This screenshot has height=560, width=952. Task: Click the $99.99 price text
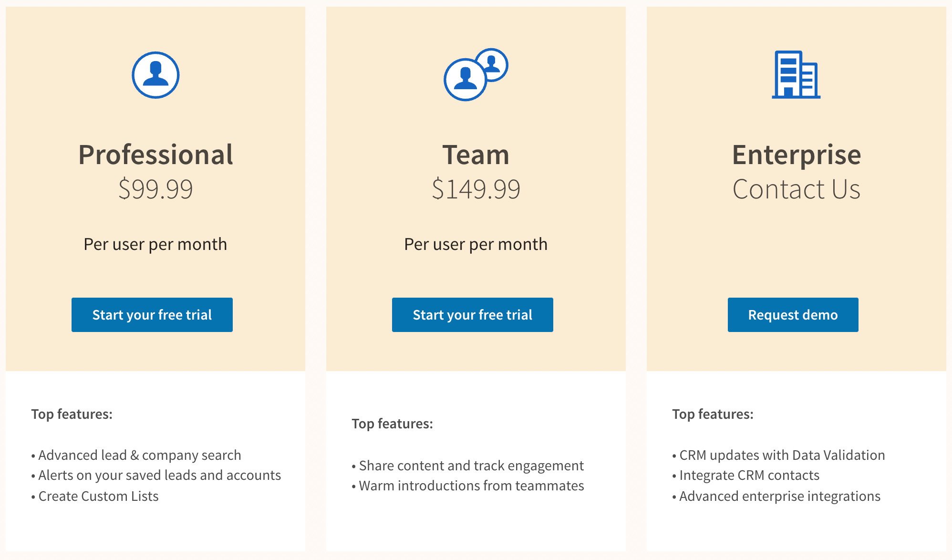click(155, 189)
